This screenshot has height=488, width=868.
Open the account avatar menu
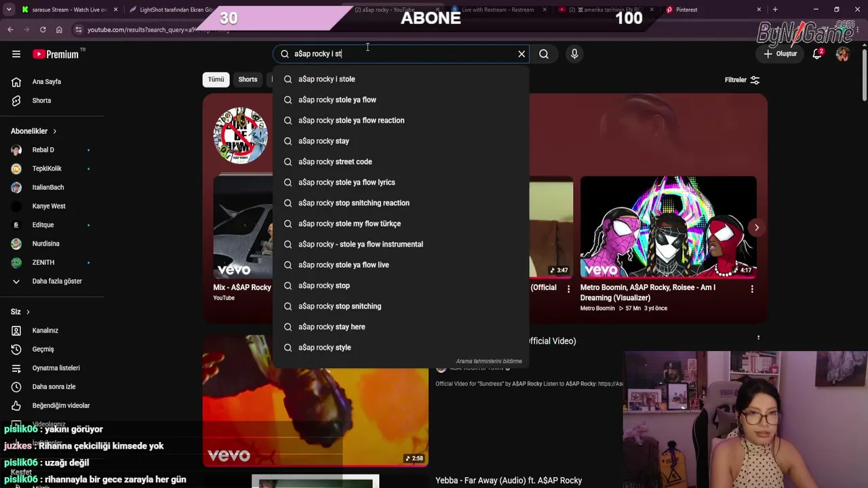pos(842,54)
